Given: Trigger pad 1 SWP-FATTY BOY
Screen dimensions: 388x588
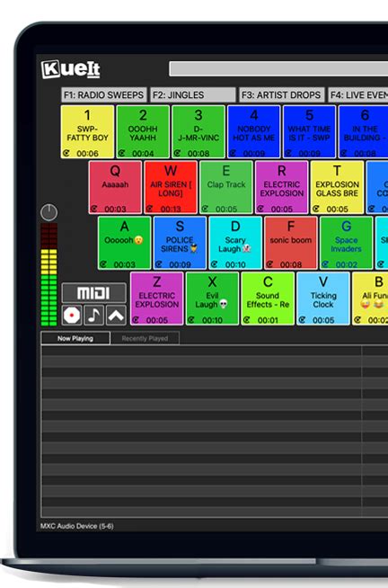Looking at the screenshot, I should 87,131.
